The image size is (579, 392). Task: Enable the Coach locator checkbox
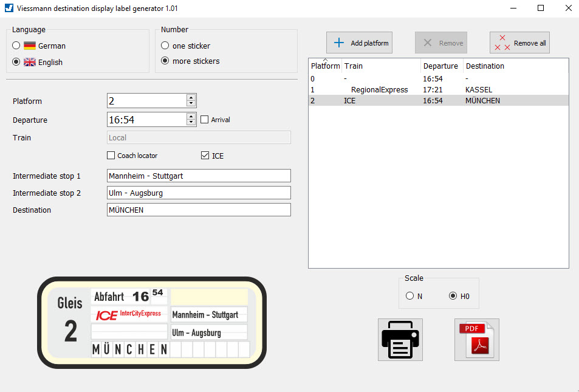coord(111,155)
